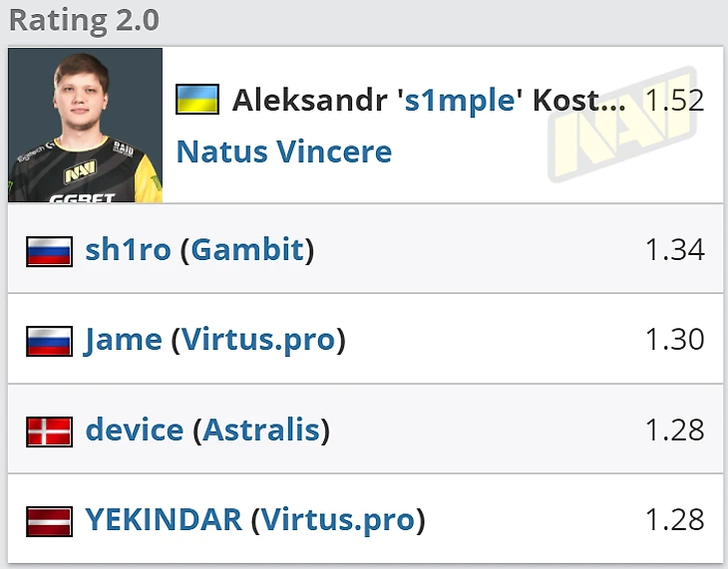This screenshot has width=728, height=569.
Task: Click the Rating 2.0 heading
Action: 83,20
